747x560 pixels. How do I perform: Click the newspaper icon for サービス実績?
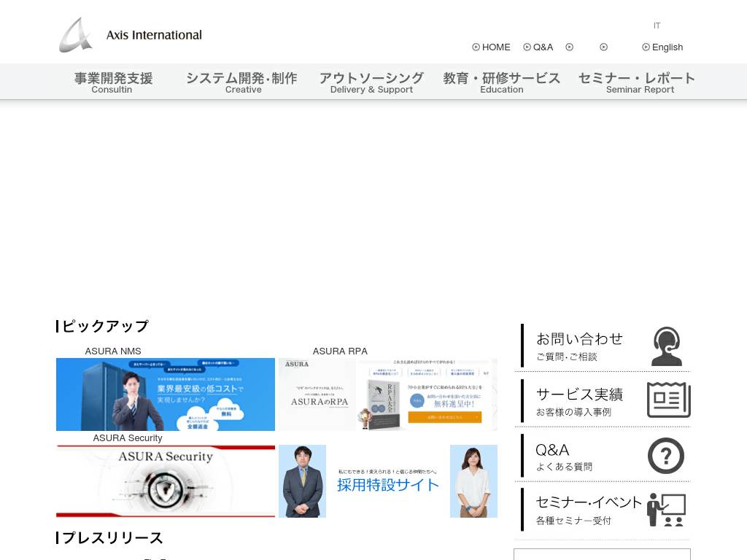[x=669, y=400]
